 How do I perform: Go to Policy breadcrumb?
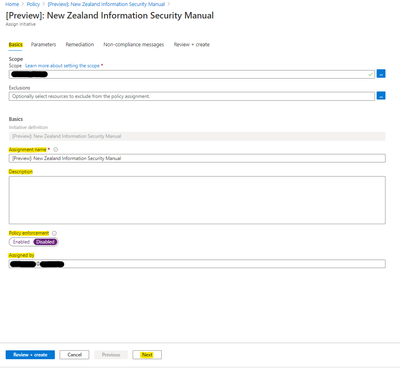pyautogui.click(x=33, y=4)
